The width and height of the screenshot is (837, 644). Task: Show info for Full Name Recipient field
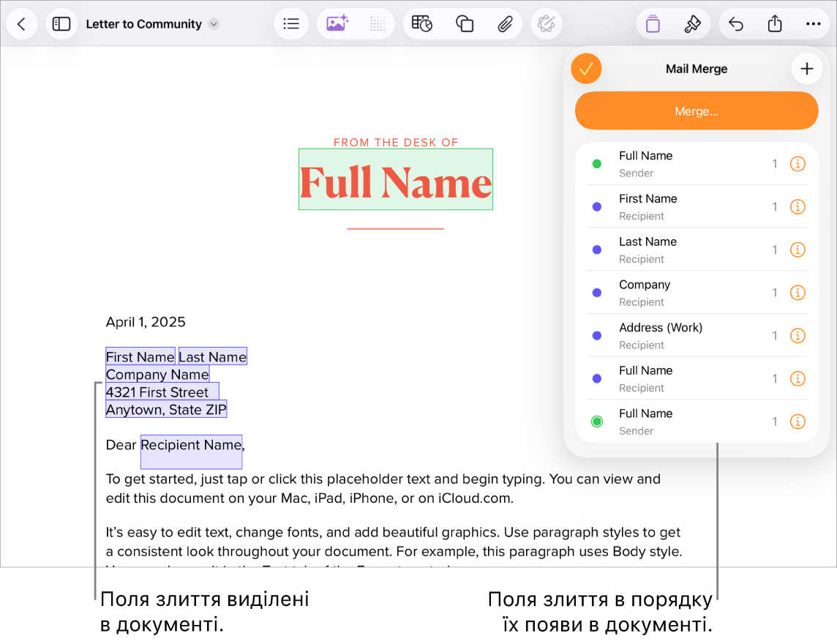[x=797, y=378]
